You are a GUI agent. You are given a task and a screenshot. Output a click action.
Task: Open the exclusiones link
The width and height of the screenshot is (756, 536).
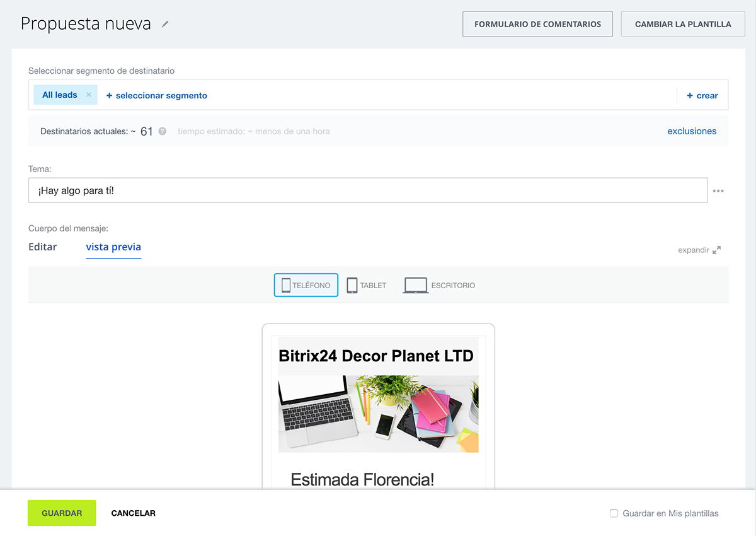pos(692,131)
